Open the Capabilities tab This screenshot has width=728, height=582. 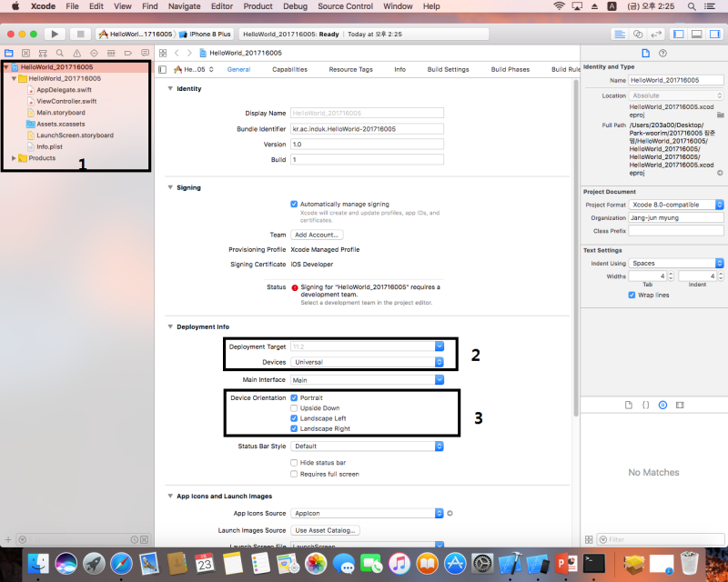coord(289,70)
